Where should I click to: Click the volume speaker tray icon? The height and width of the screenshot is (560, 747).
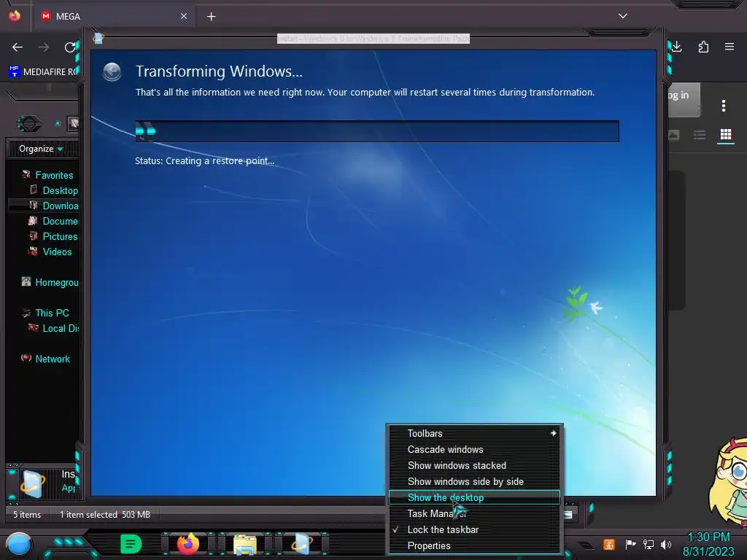pos(666,544)
